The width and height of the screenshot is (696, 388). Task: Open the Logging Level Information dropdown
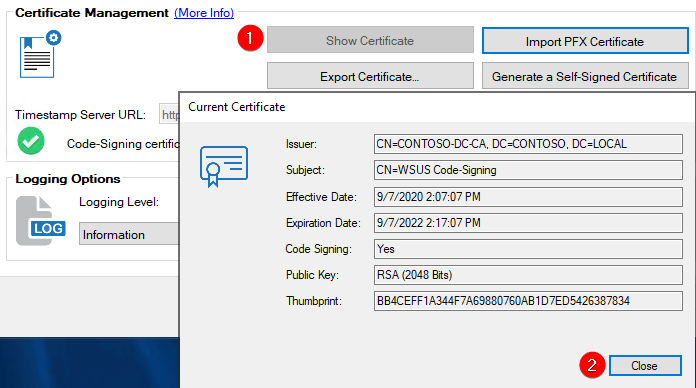tap(129, 234)
